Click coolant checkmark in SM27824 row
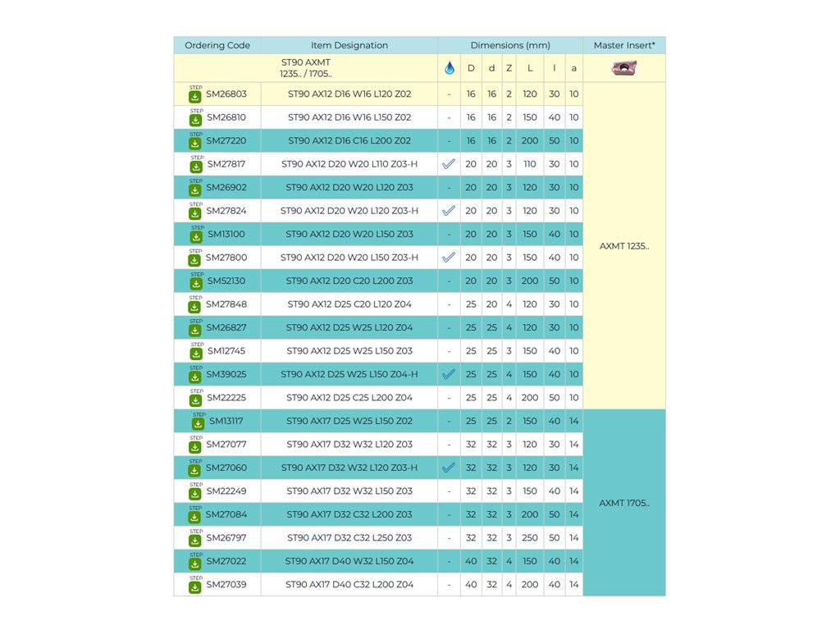 coord(449,211)
